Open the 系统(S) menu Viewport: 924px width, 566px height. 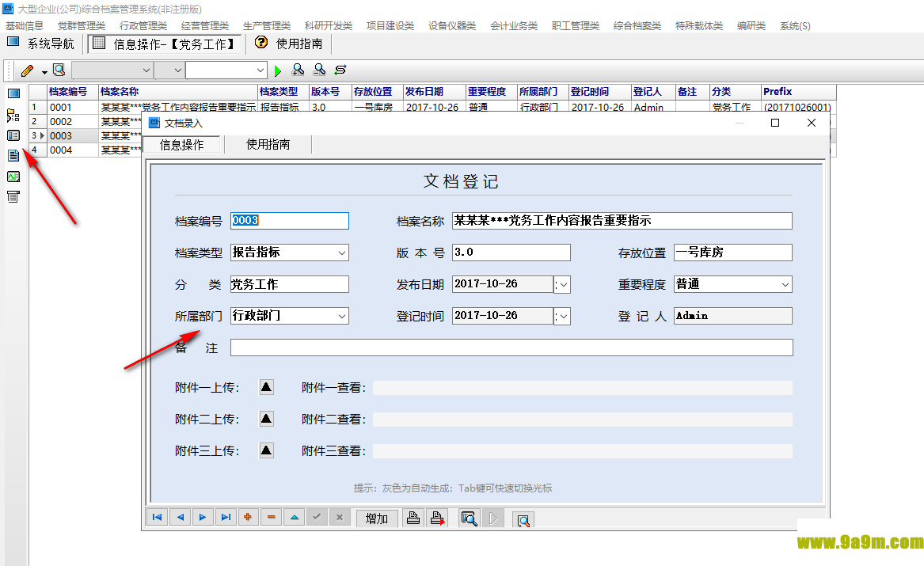pyautogui.click(x=795, y=26)
